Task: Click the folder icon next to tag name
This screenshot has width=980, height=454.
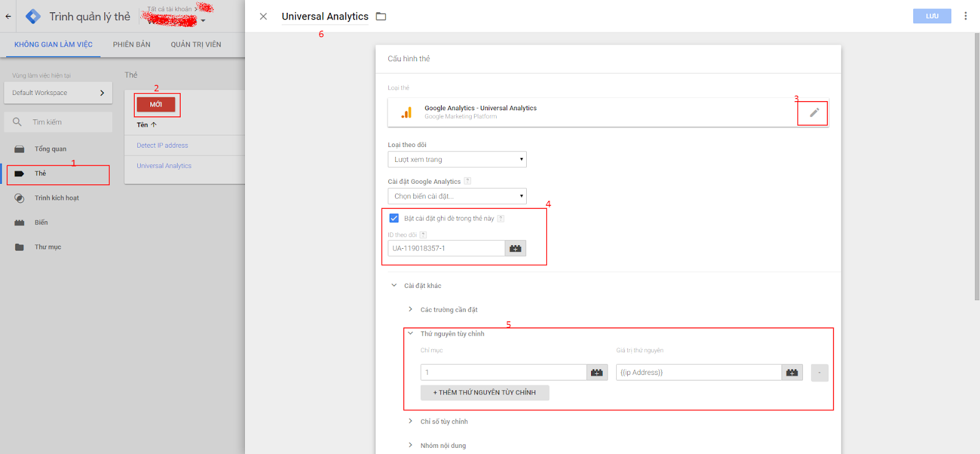Action: (381, 17)
